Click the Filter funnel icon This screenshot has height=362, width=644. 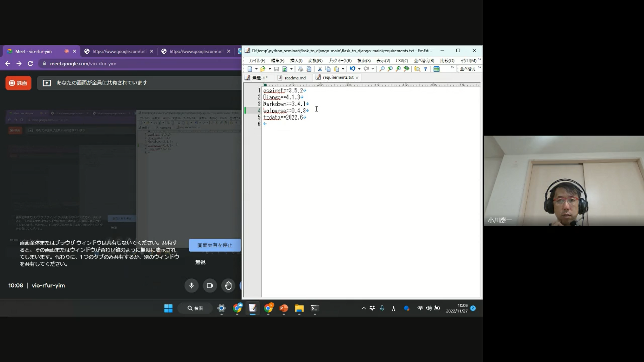point(426,69)
